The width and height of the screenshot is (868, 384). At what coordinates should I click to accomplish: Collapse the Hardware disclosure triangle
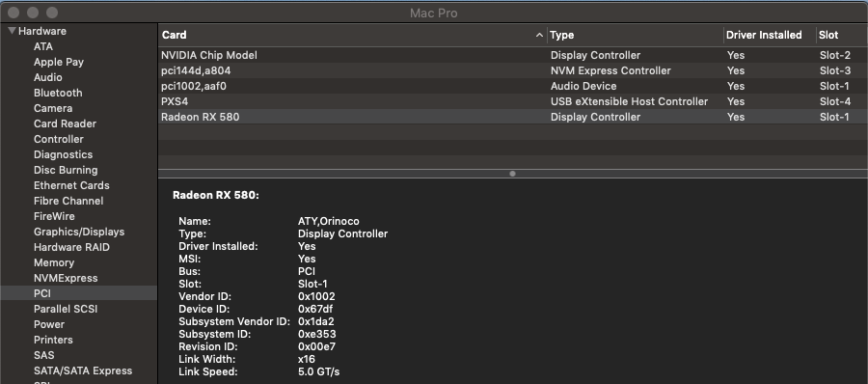tap(12, 31)
